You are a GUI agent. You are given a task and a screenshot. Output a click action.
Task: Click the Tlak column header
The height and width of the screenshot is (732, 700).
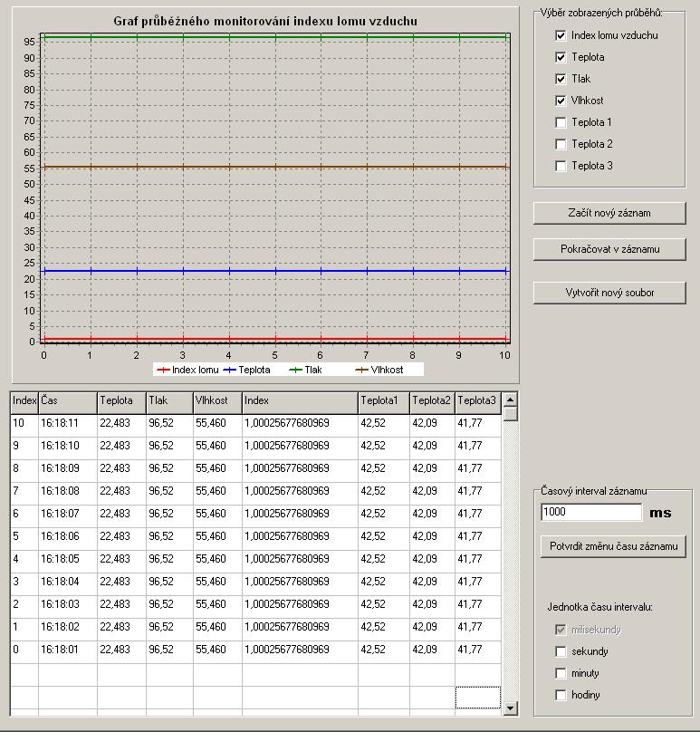(x=169, y=402)
